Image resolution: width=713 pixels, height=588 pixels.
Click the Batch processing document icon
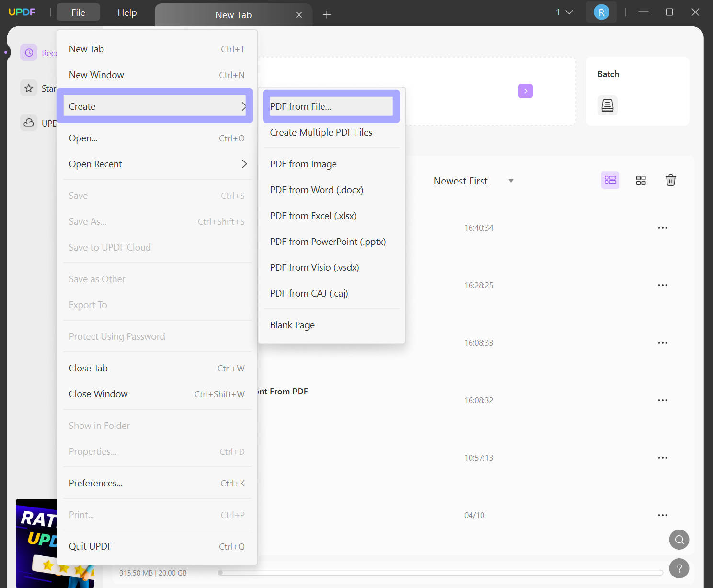607,105
